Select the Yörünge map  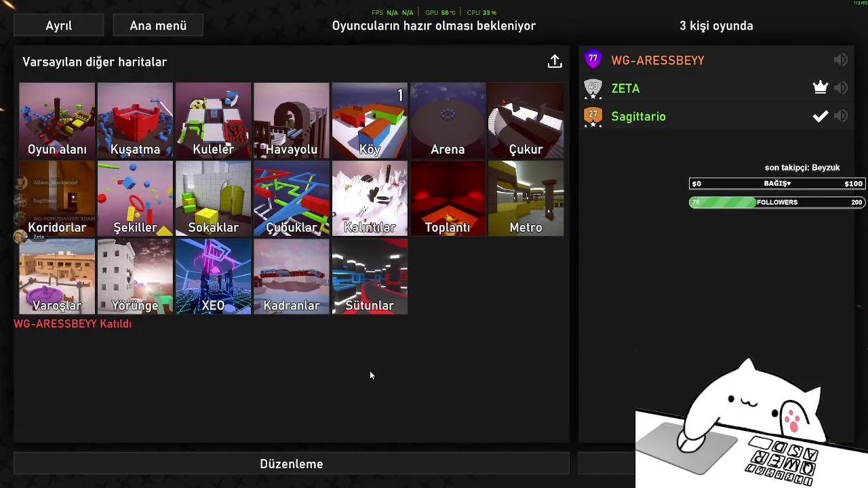pyautogui.click(x=135, y=277)
